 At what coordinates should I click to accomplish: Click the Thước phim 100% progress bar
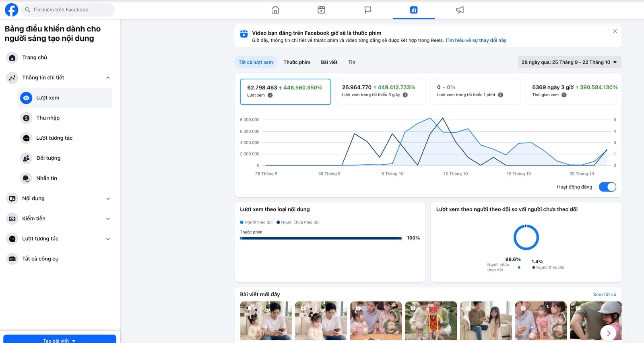pos(321,238)
